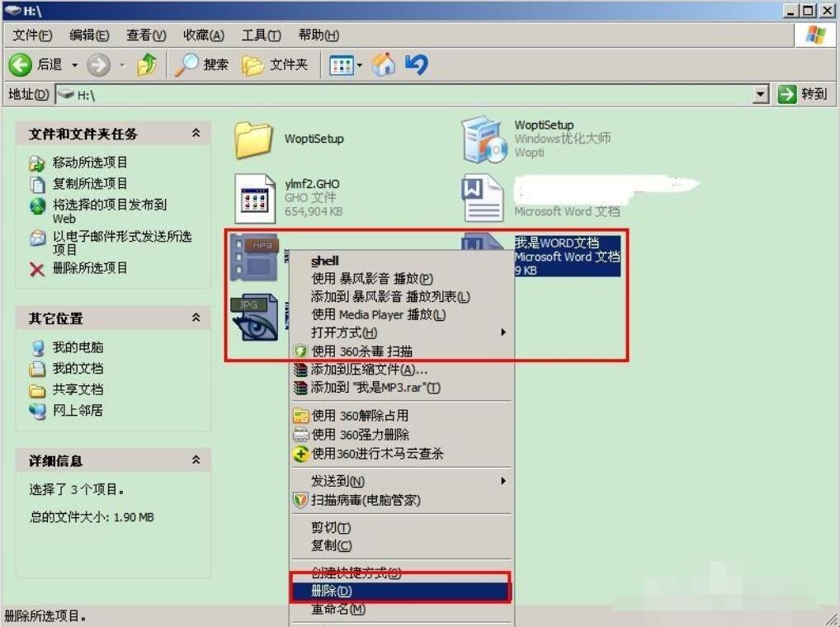Select the ylmf2.GHO file icon
The image size is (840, 627).
pyautogui.click(x=254, y=199)
